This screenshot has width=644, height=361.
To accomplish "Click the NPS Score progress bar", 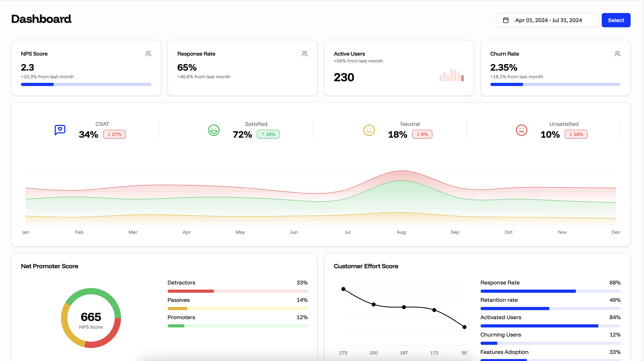I will pos(86,84).
